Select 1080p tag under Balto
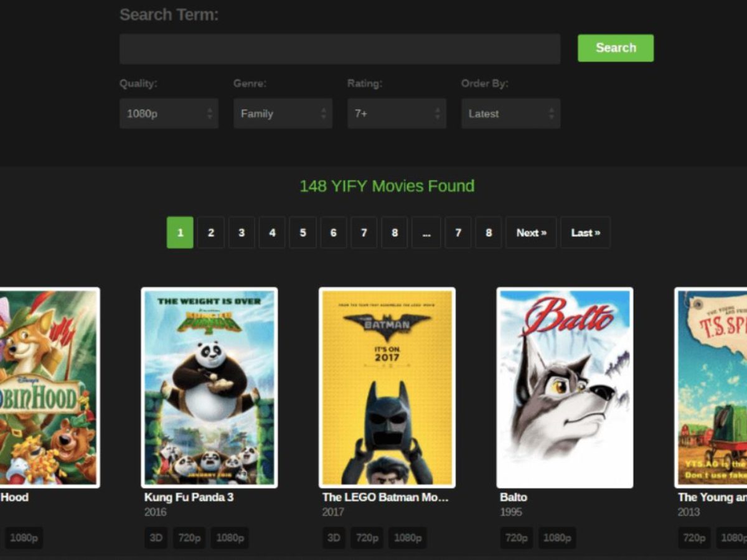This screenshot has width=747, height=560. click(x=557, y=538)
